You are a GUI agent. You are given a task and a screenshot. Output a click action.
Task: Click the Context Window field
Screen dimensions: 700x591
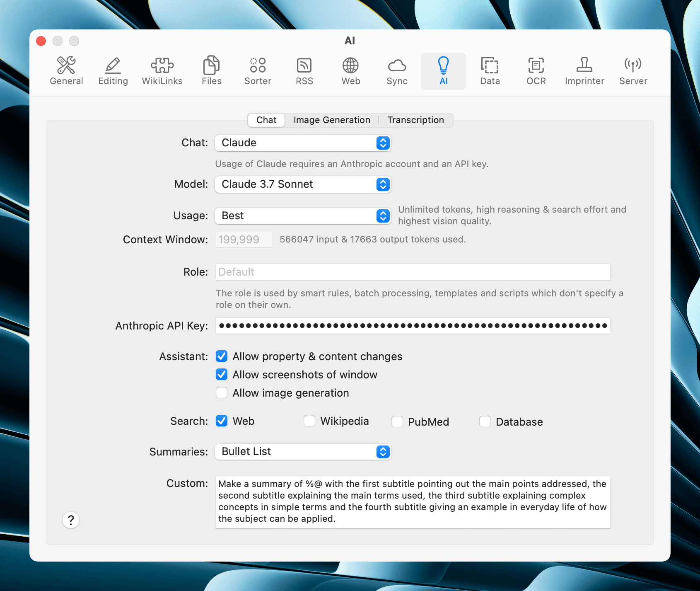pyautogui.click(x=244, y=240)
